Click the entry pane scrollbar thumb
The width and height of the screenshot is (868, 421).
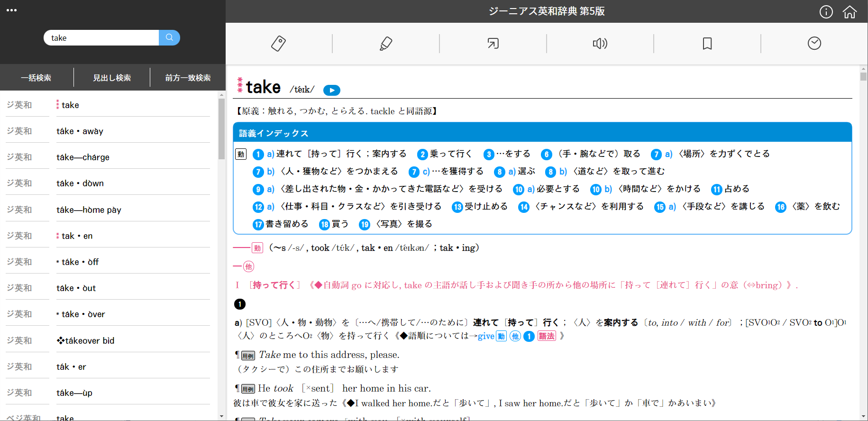863,76
